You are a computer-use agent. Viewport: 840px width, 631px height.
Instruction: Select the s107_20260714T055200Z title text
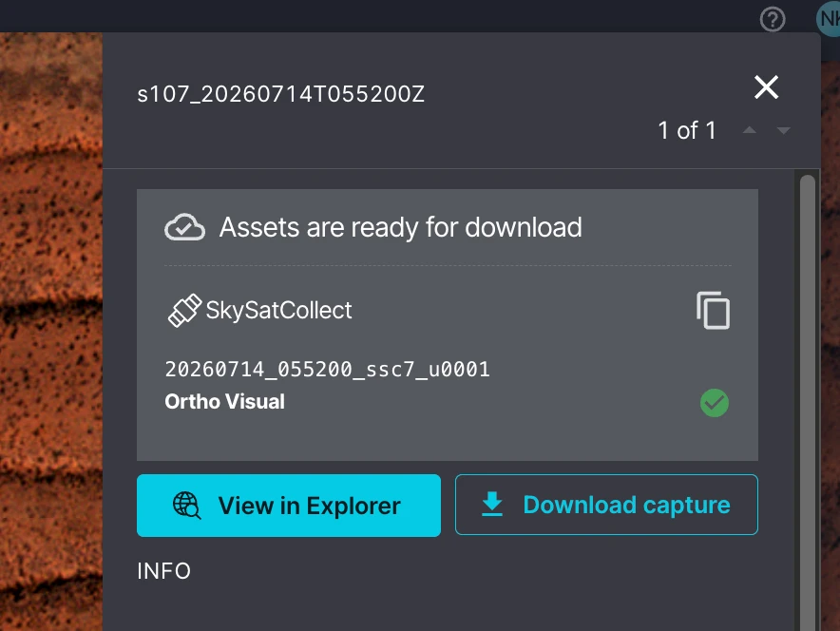(280, 94)
